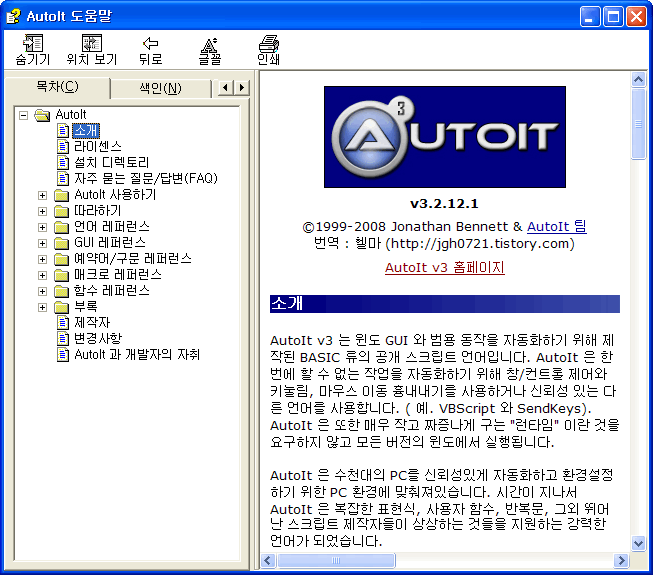Expand the GUI 레퍼런스 node
This screenshot has height=575, width=653.
(42, 243)
